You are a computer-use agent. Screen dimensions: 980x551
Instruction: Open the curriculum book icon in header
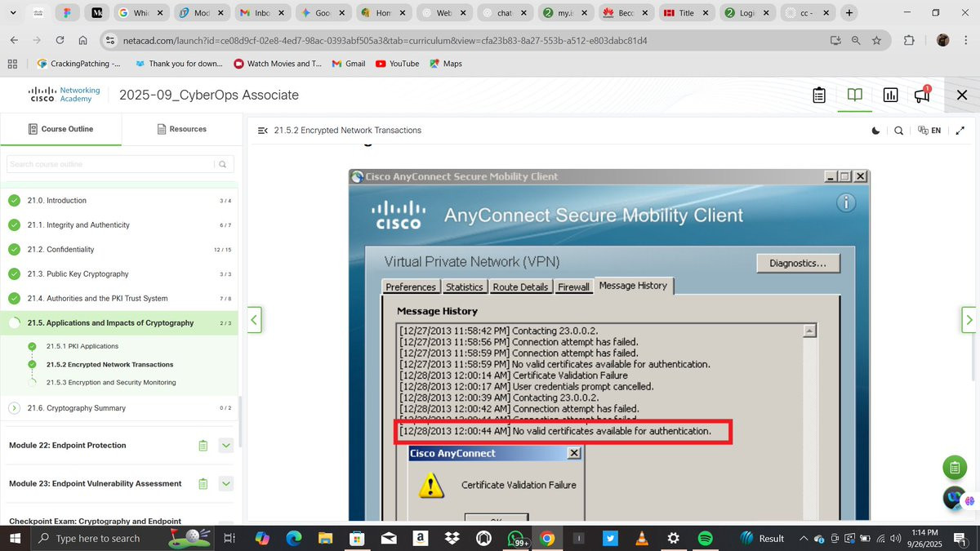click(854, 95)
